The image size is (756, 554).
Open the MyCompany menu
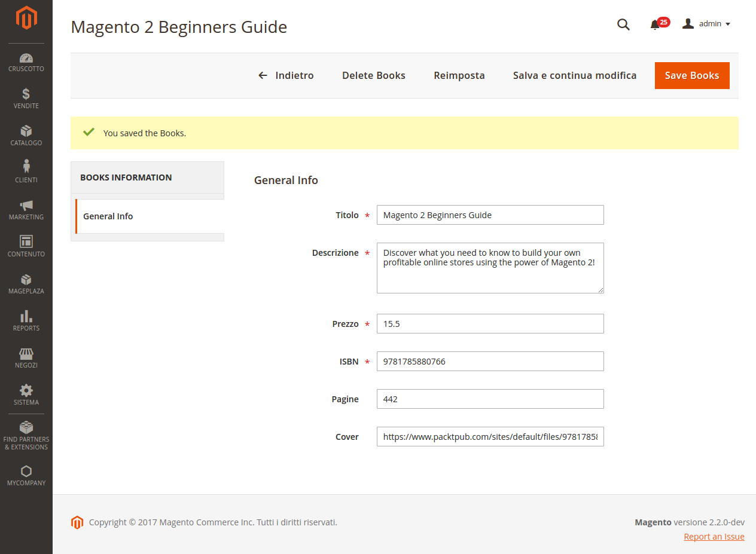pyautogui.click(x=26, y=476)
